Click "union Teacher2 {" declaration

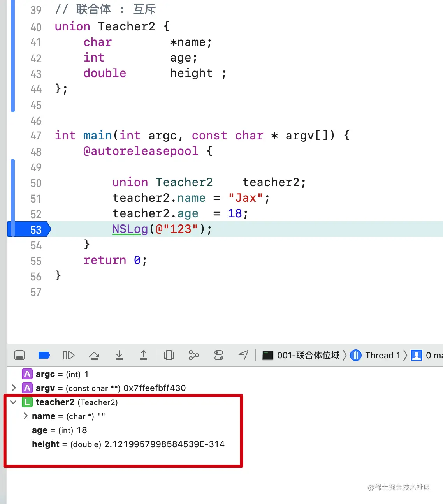click(112, 26)
